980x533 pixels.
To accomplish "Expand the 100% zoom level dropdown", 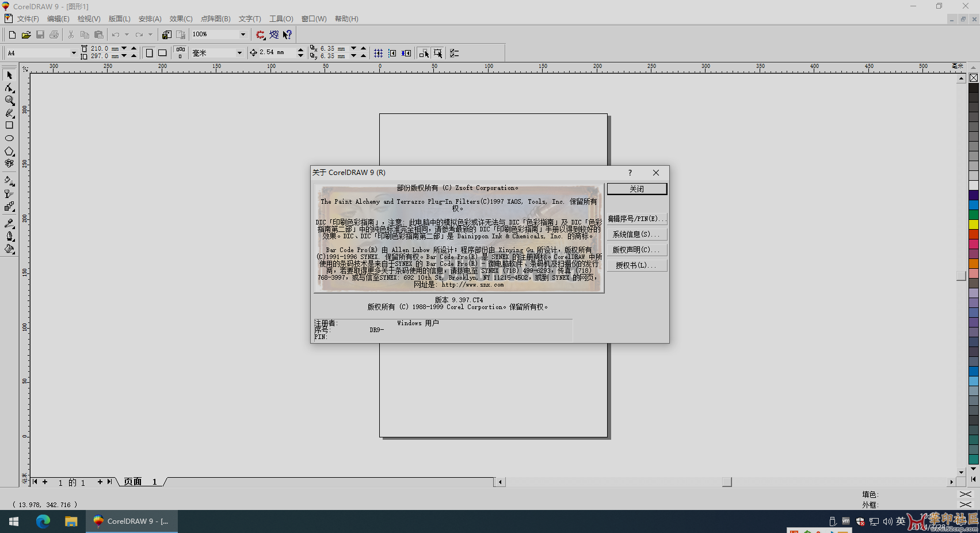I will click(x=243, y=35).
